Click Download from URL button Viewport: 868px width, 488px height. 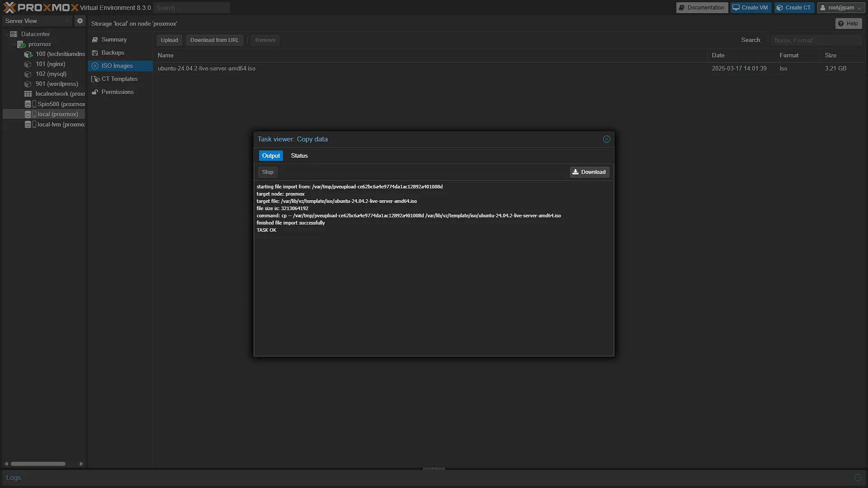(x=215, y=40)
